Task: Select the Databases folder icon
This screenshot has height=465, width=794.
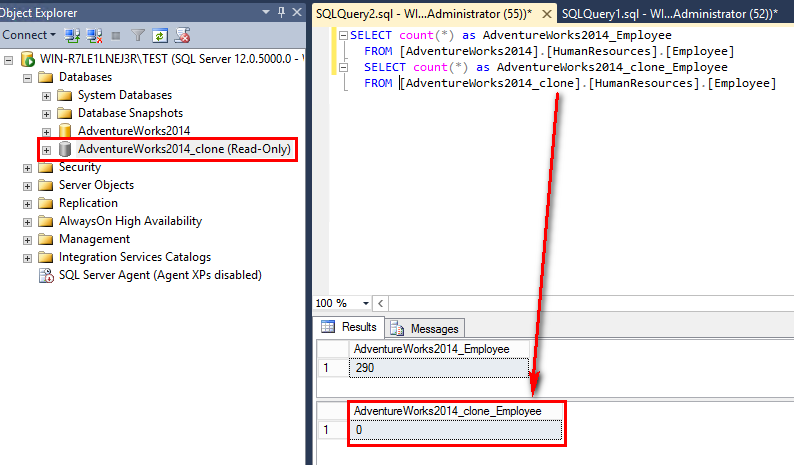Action: [46, 77]
